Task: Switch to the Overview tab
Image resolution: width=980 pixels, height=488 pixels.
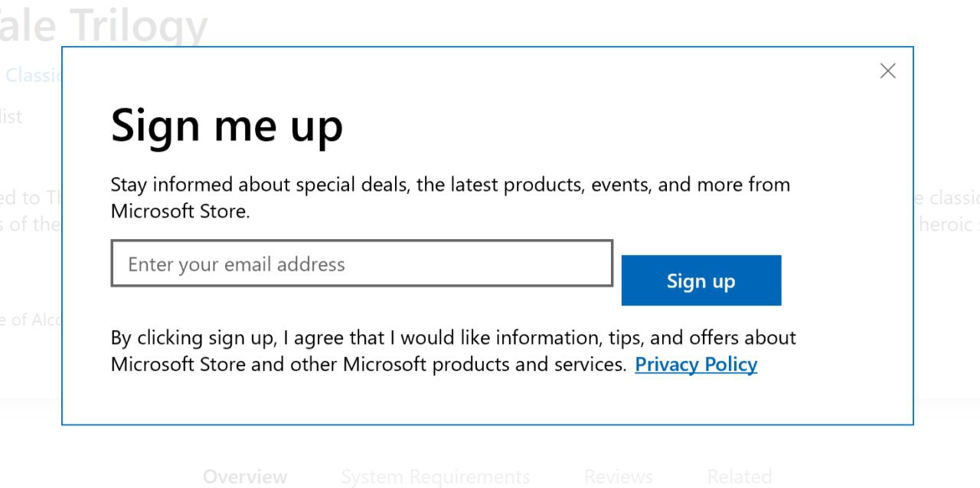Action: coord(245,477)
